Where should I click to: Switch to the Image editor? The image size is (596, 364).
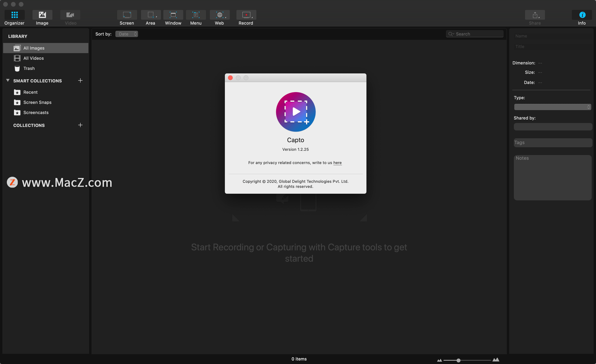(42, 18)
